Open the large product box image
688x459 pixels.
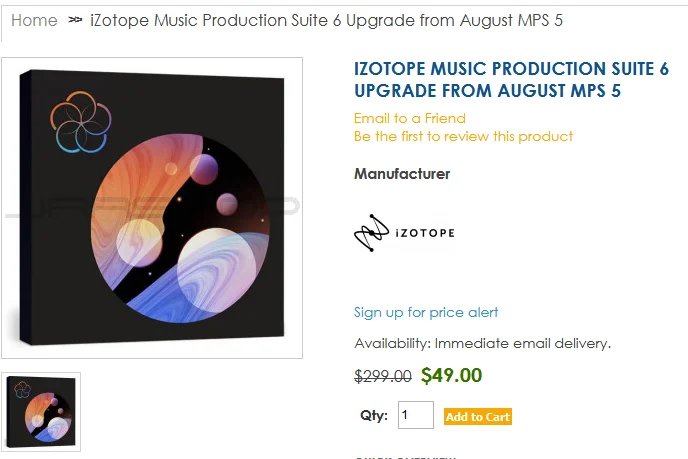(152, 208)
